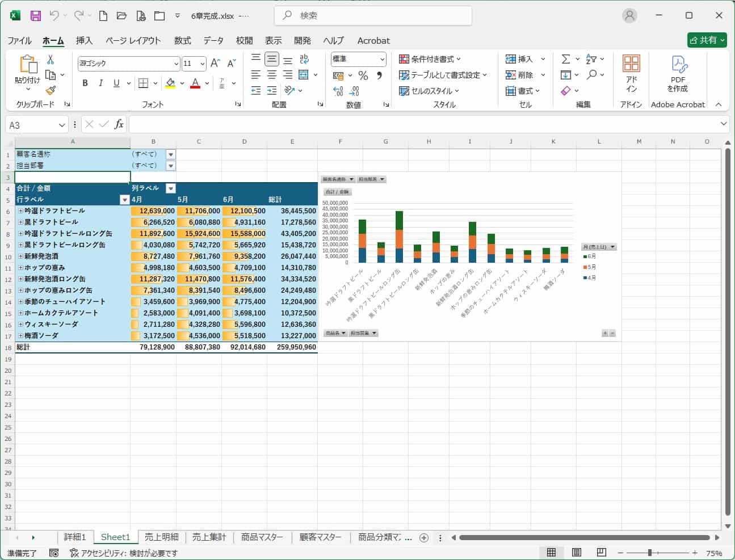The width and height of the screenshot is (735, 560).
Task: Click the percent style icon
Action: point(363,75)
